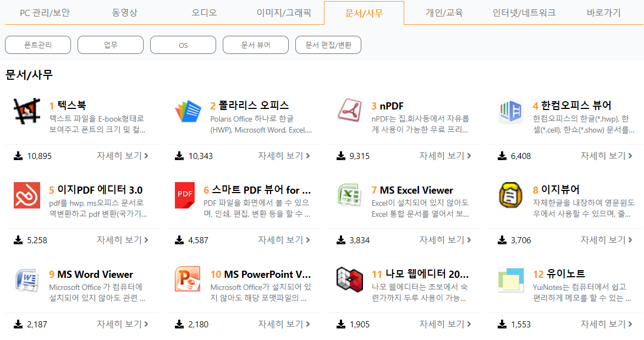644x340 pixels.
Task: Click the Polaris Office description text
Action: (261, 124)
